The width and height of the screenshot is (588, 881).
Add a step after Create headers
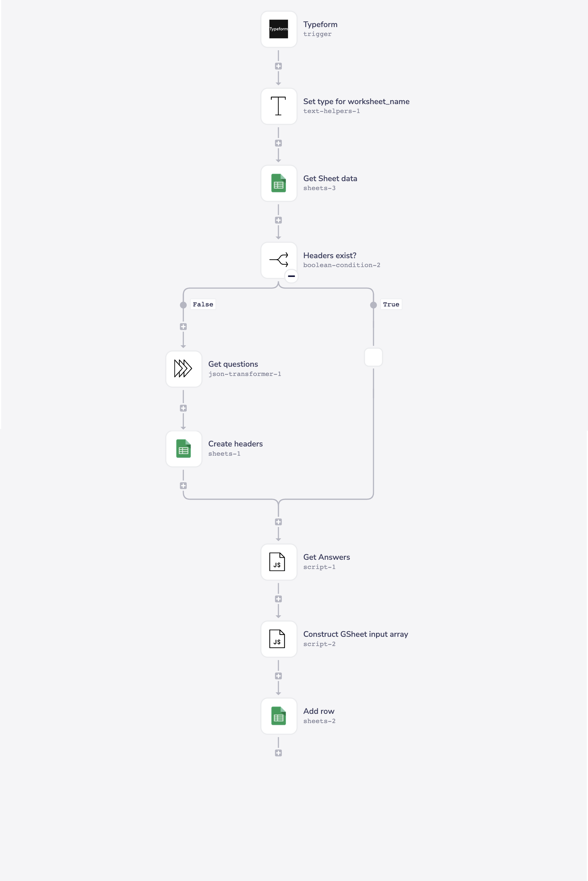point(183,485)
